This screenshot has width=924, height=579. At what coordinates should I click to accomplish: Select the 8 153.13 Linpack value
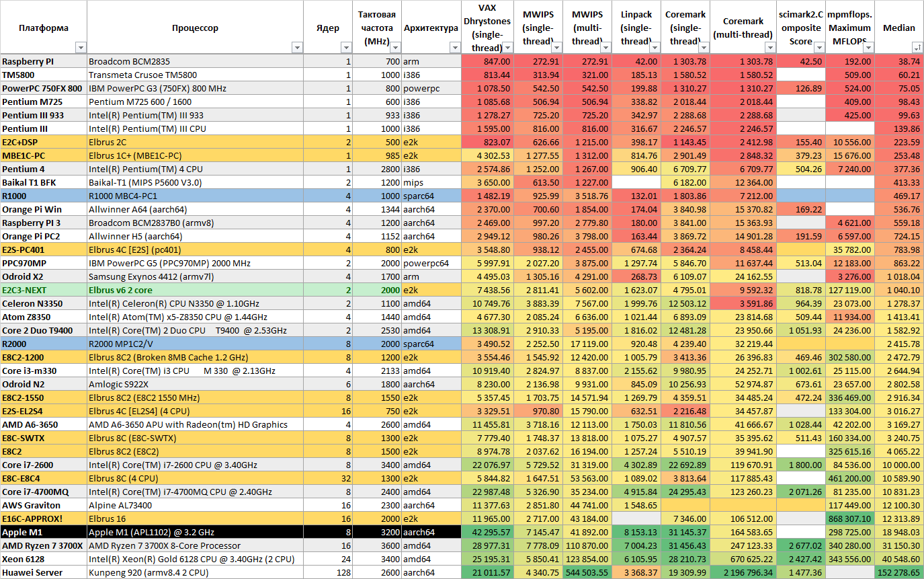(x=636, y=532)
